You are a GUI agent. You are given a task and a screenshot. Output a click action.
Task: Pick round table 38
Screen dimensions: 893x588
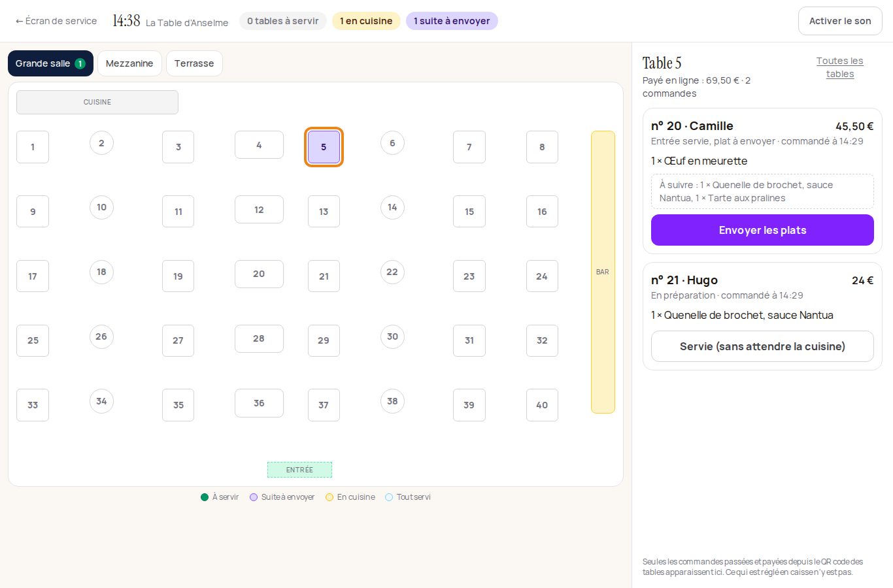(392, 401)
